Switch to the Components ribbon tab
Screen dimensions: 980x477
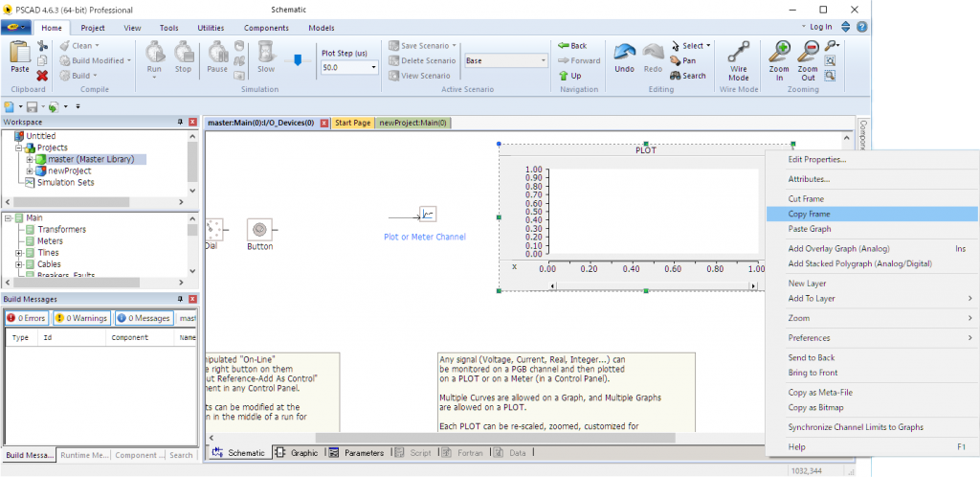(x=265, y=29)
